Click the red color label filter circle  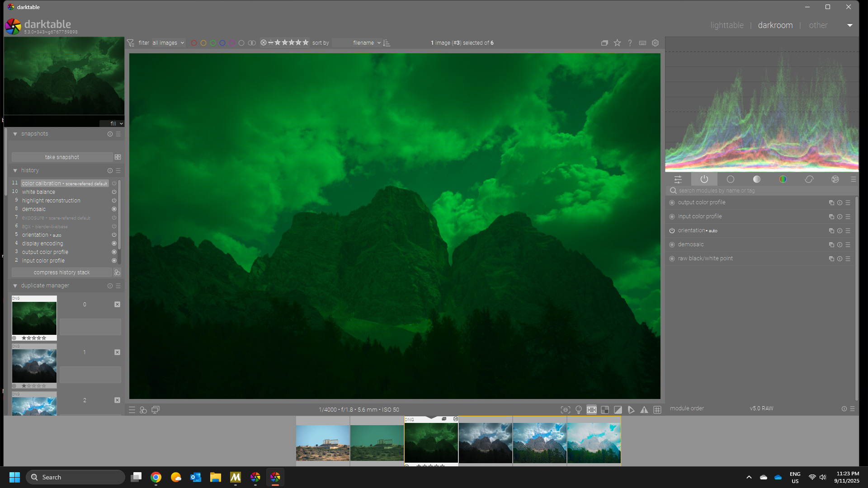point(193,43)
